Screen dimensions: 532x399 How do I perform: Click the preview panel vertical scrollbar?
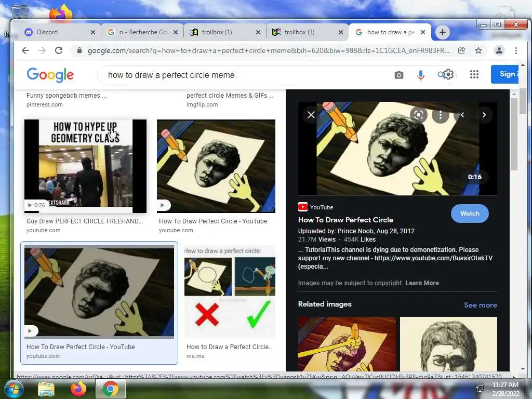(514, 135)
